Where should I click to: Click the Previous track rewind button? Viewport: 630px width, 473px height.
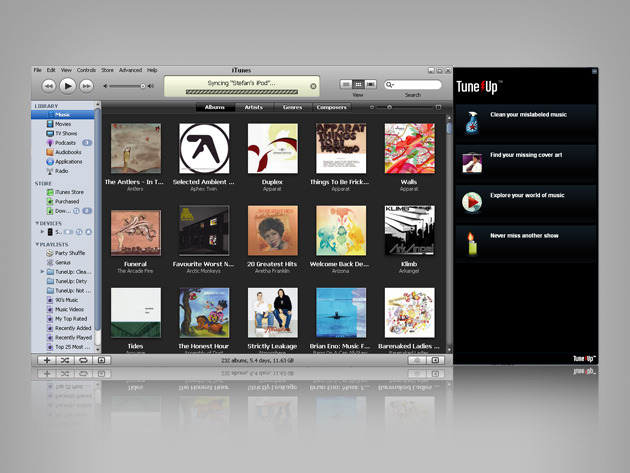click(x=46, y=86)
